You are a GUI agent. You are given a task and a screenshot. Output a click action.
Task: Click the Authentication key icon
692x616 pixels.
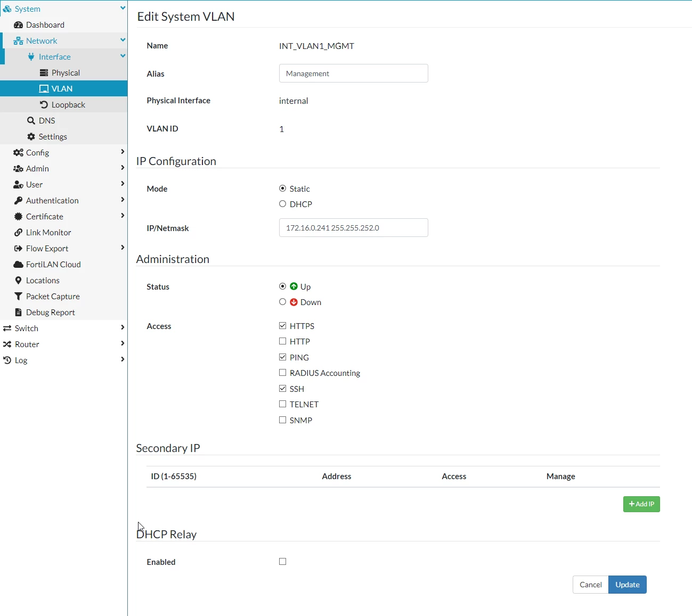click(x=18, y=201)
